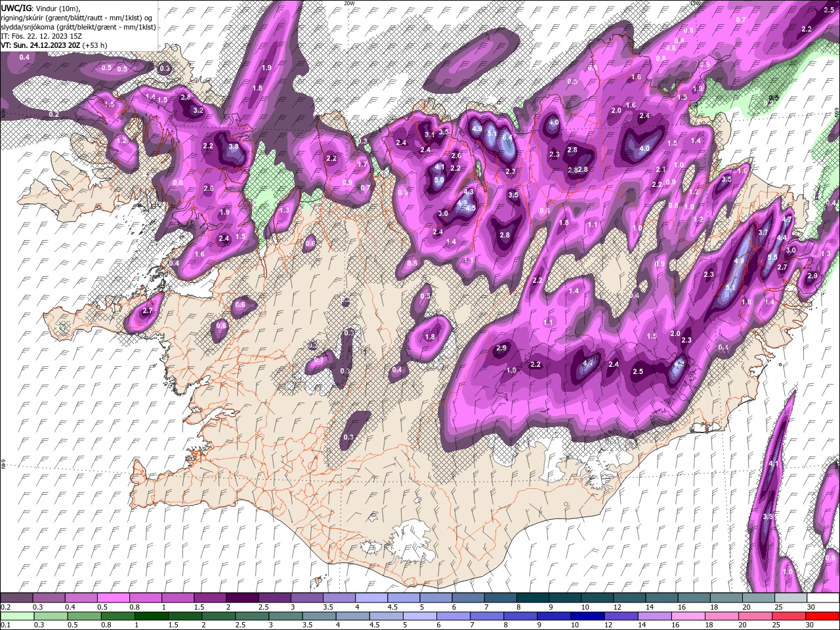The width and height of the screenshot is (840, 630).
Task: Click the snow-scale swatch between 1 and 1.5
Action: click(177, 597)
